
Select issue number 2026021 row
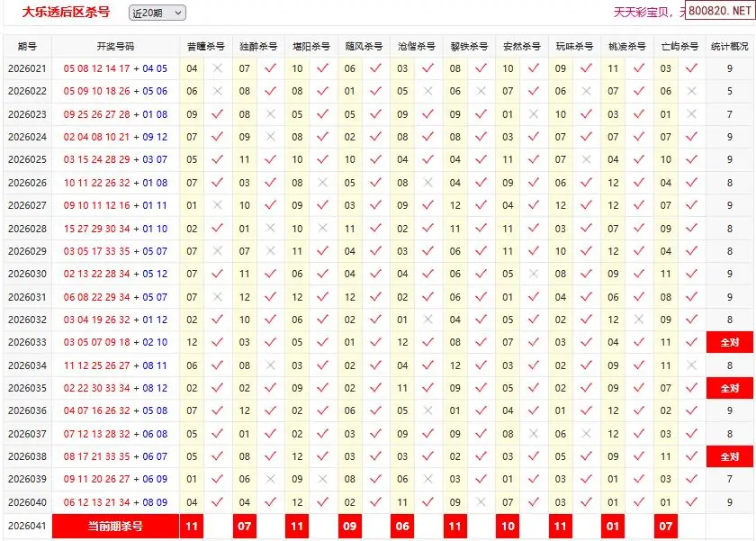27,68
